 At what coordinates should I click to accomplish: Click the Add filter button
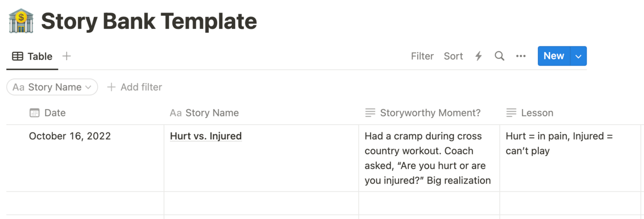point(135,87)
